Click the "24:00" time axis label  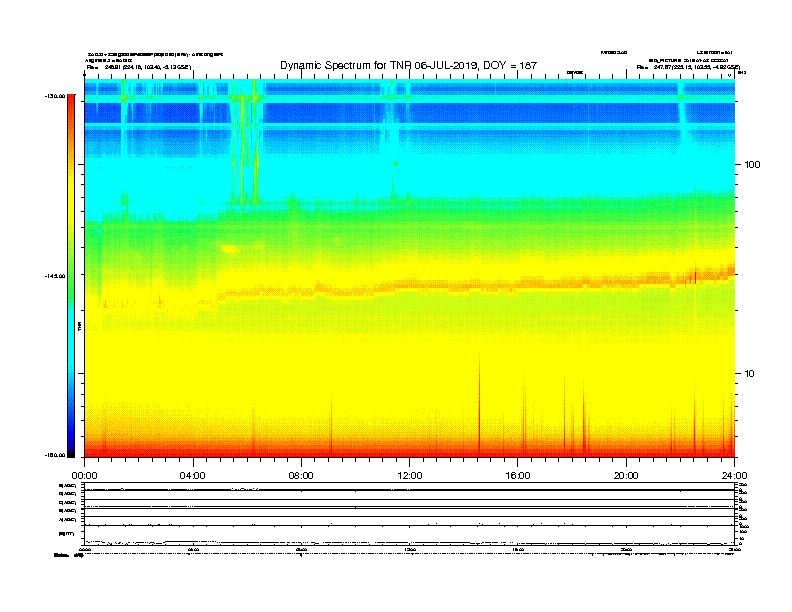tap(734, 476)
